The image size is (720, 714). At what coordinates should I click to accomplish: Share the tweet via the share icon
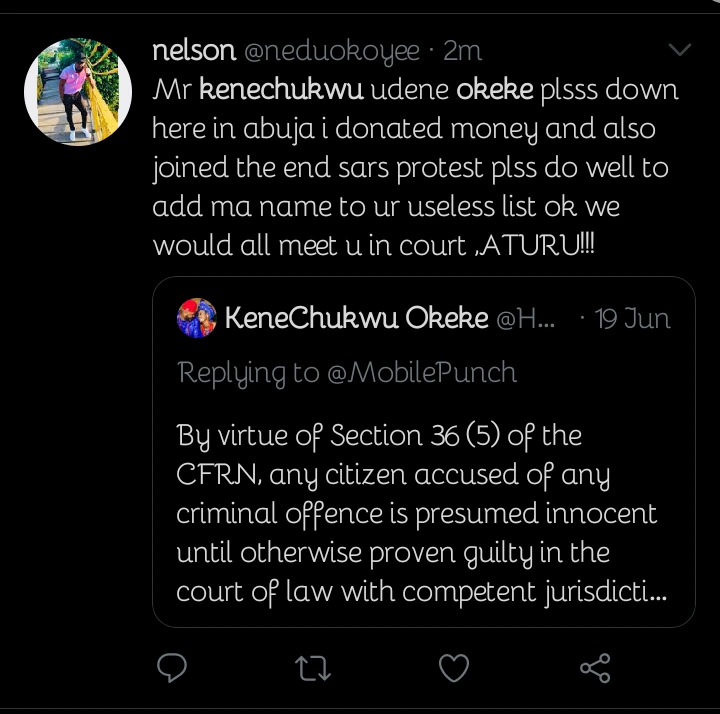595,667
